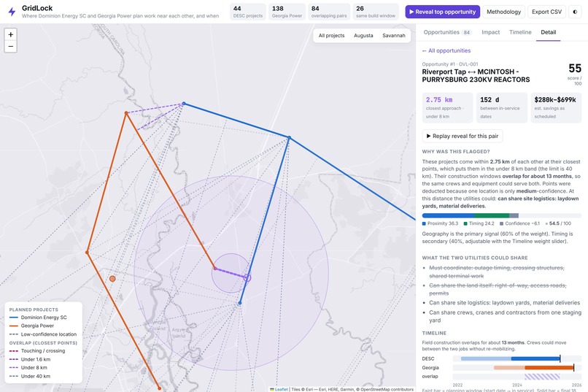This screenshot has width=588, height=392.
Task: Click the purple closest-approach connector line
Action: coord(231,273)
